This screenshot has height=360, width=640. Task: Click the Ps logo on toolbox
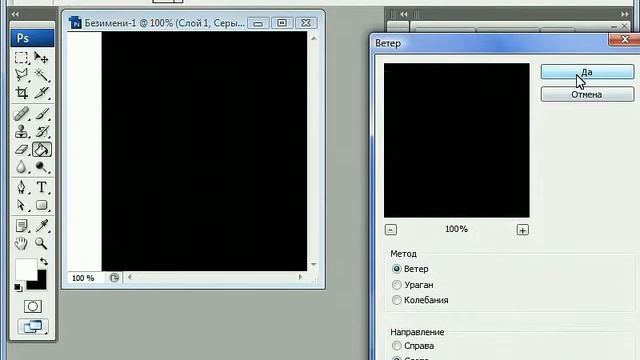pos(32,38)
